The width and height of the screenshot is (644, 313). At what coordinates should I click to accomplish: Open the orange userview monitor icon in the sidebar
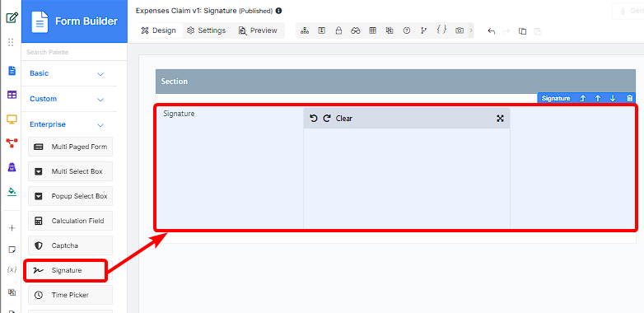tap(12, 119)
